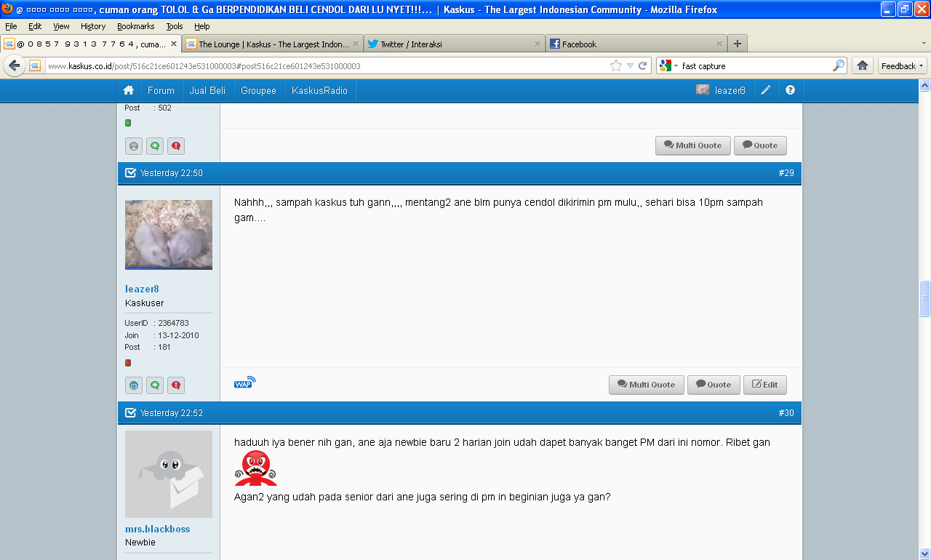Click the vertical scrollbar thumb
The width and height of the screenshot is (931, 560).
click(924, 299)
